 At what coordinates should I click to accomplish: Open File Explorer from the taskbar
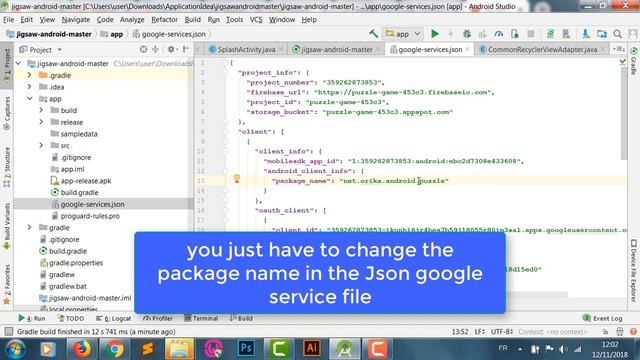(x=180, y=349)
